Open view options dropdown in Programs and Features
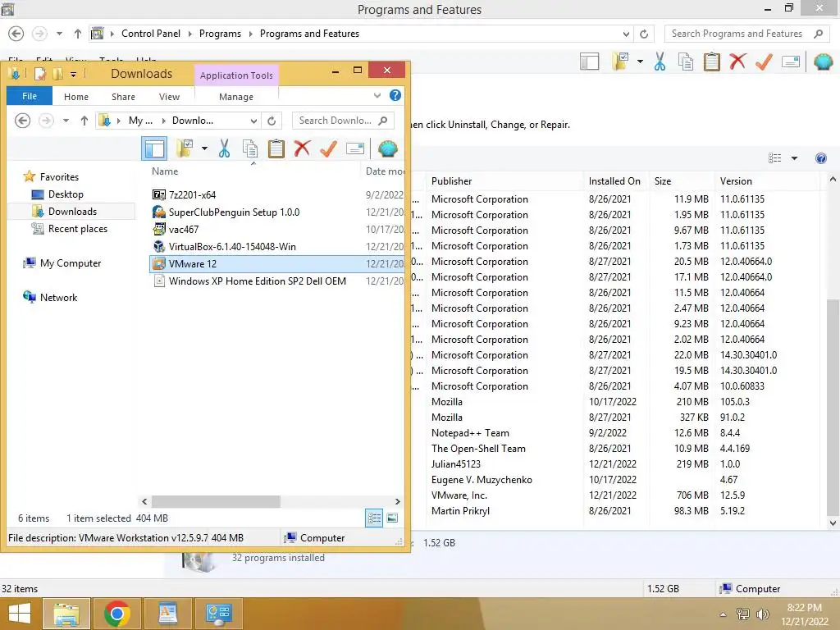Viewport: 840px width, 630px height. (794, 158)
